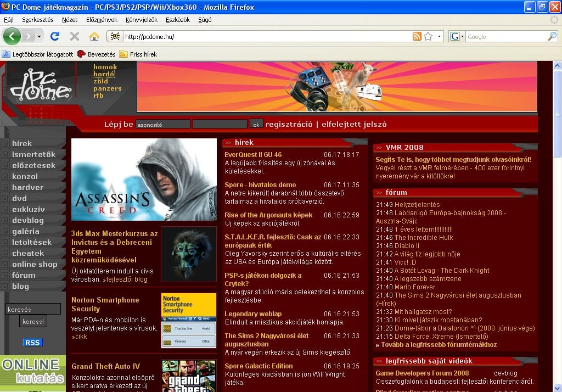Image resolution: width=562 pixels, height=392 pixels.
Task: Subscribe via orange RSS feed icon in address bar
Action: point(417,36)
